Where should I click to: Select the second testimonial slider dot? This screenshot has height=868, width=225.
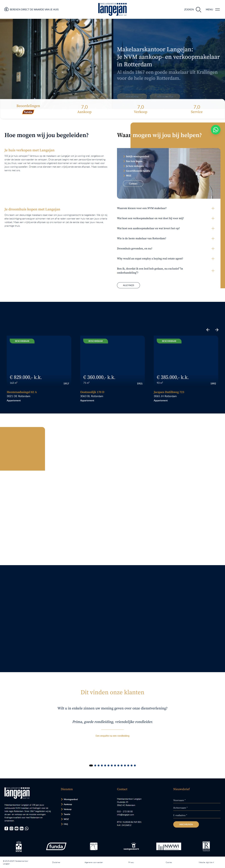(95, 765)
